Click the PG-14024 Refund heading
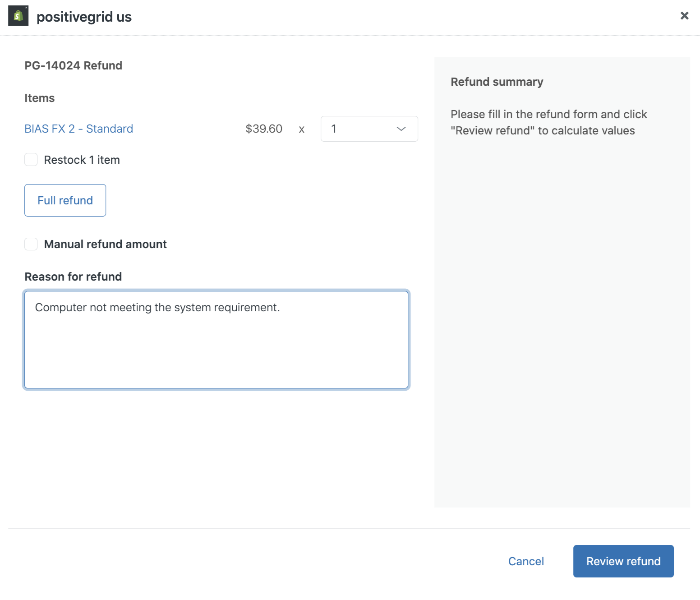The height and width of the screenshot is (600, 700). [x=74, y=65]
